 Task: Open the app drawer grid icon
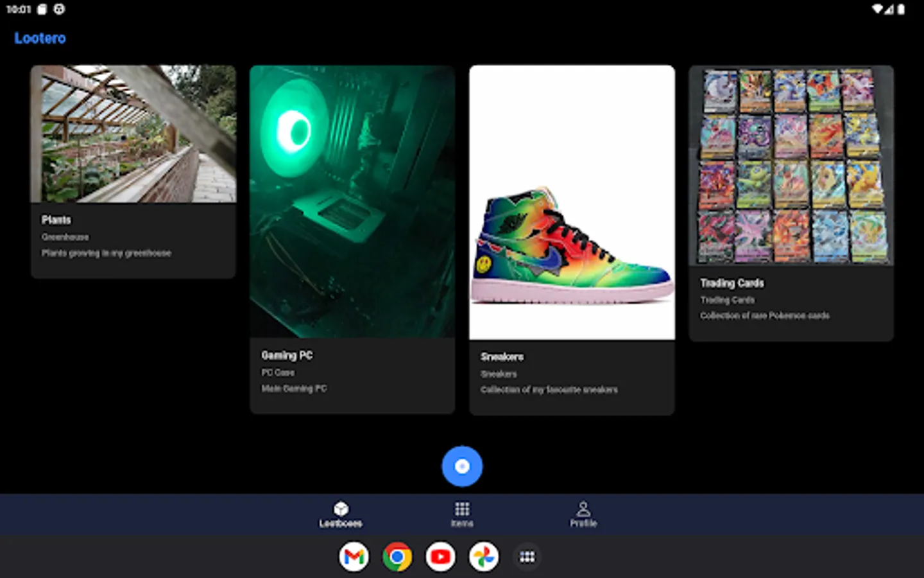[x=527, y=557]
